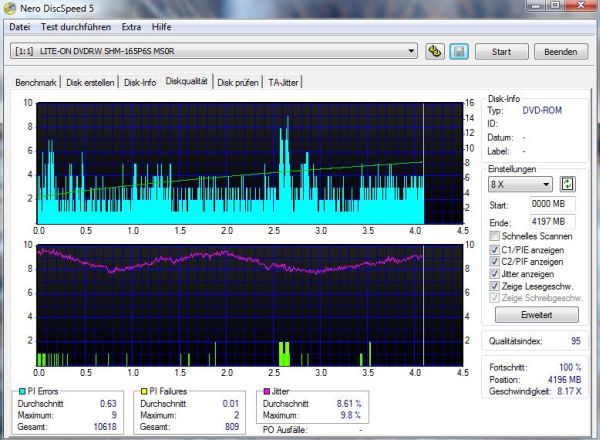Click the green refresh icon beside speed

click(568, 184)
